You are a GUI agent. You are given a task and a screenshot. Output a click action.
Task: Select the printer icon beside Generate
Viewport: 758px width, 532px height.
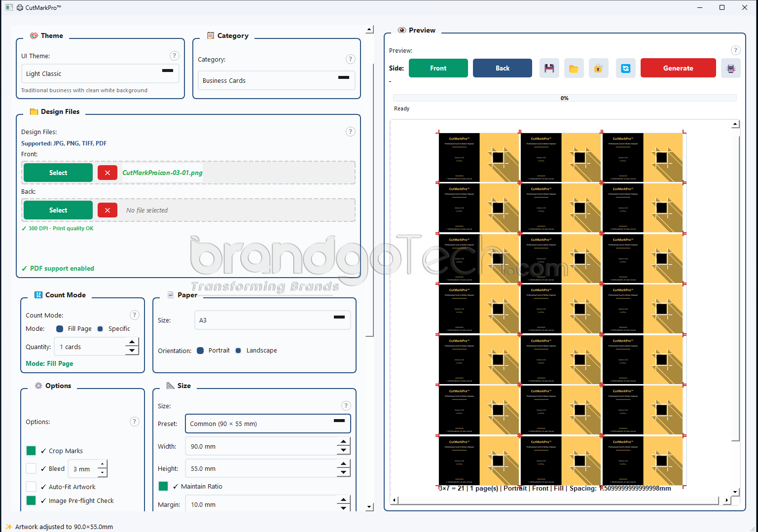[x=731, y=68]
